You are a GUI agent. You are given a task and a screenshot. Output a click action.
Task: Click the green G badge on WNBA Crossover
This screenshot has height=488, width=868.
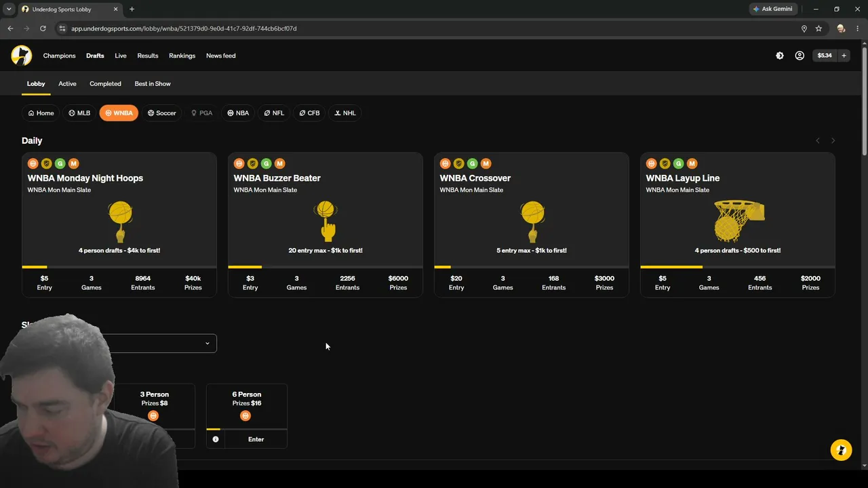tap(472, 163)
